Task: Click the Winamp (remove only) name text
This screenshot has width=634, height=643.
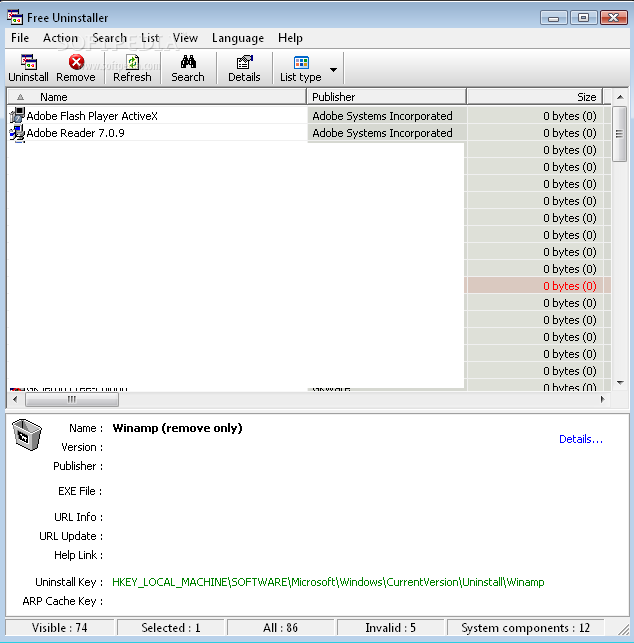Action: click(x=177, y=428)
